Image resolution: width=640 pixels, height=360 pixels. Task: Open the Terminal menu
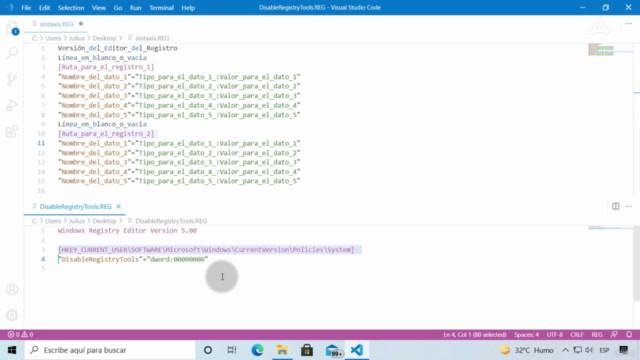click(x=161, y=8)
